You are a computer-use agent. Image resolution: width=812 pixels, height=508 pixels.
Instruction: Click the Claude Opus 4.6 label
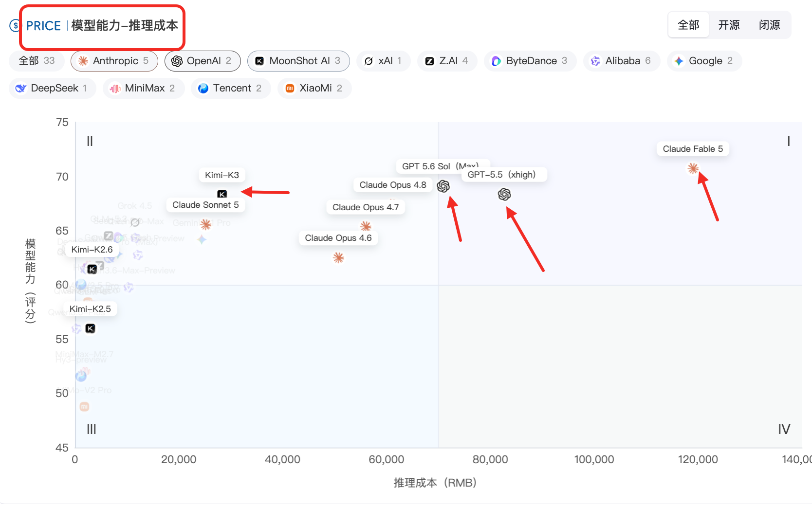coord(338,238)
